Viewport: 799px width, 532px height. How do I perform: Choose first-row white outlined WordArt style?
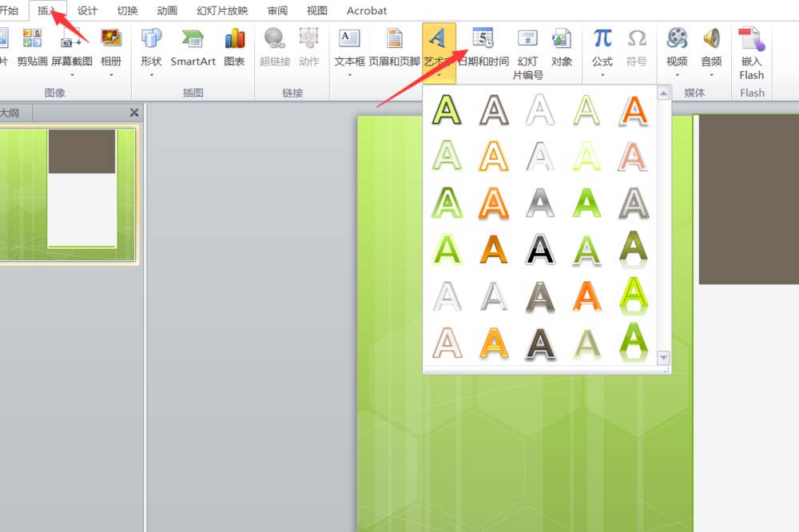[540, 109]
